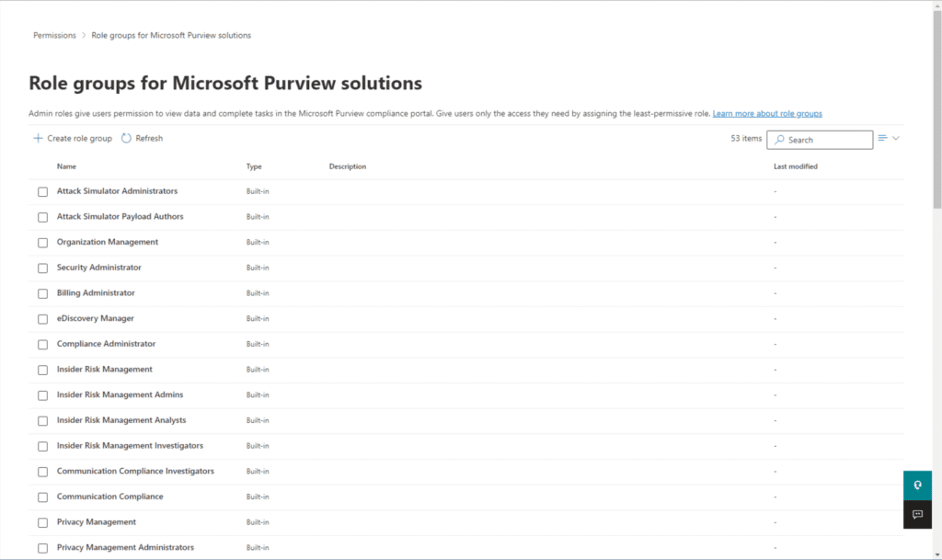Viewport: 942px width, 560px height.
Task: Click the 53 items count label
Action: coord(746,139)
